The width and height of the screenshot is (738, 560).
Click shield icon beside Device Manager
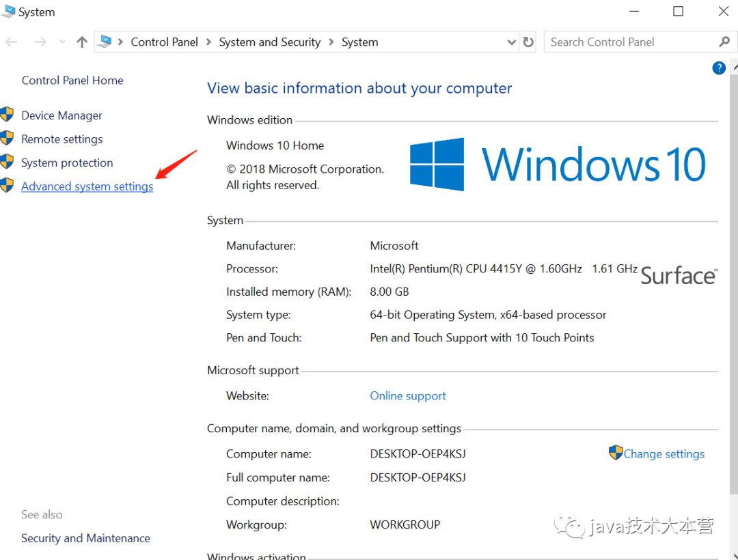7,114
